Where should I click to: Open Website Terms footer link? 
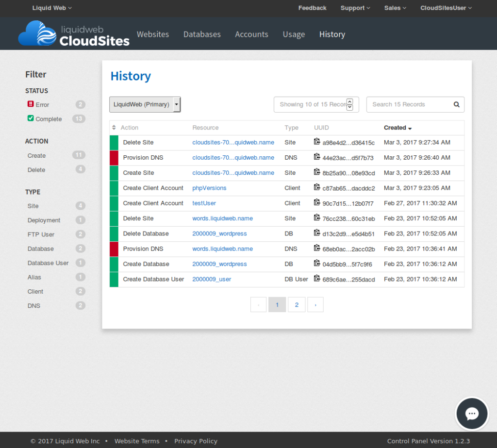(x=137, y=441)
